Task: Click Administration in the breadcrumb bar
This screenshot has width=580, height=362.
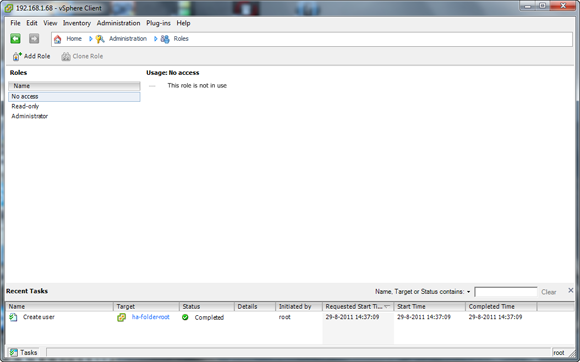Action: coord(128,38)
